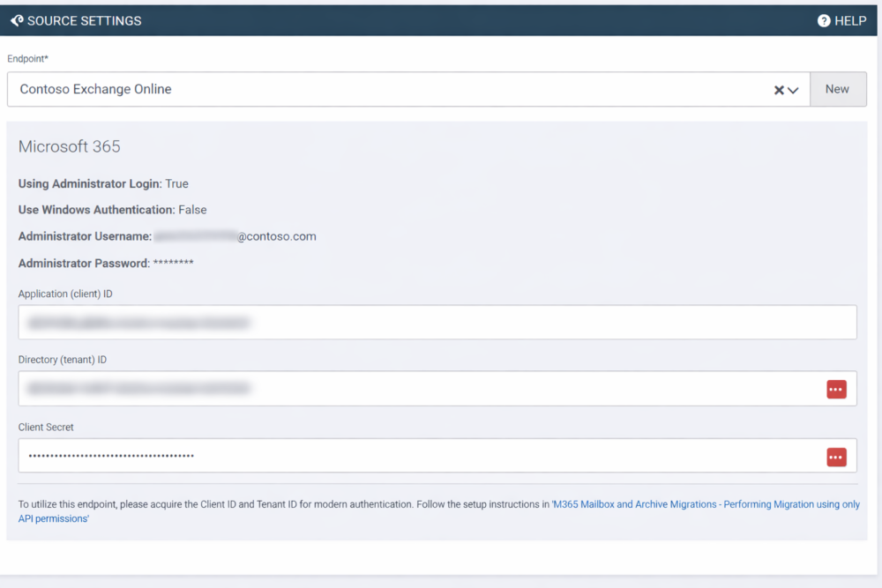The height and width of the screenshot is (588, 882).
Task: Click the Administrator Password masked value
Action: point(173,263)
